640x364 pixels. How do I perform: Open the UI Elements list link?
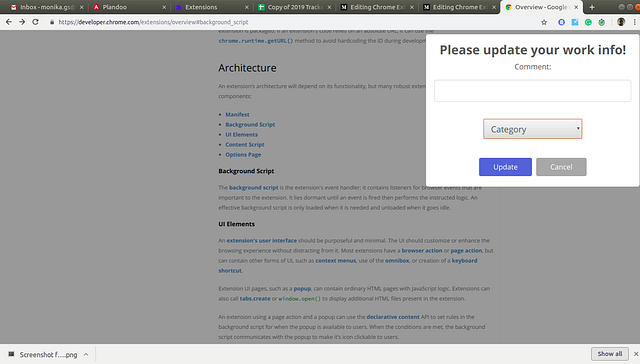click(x=242, y=135)
